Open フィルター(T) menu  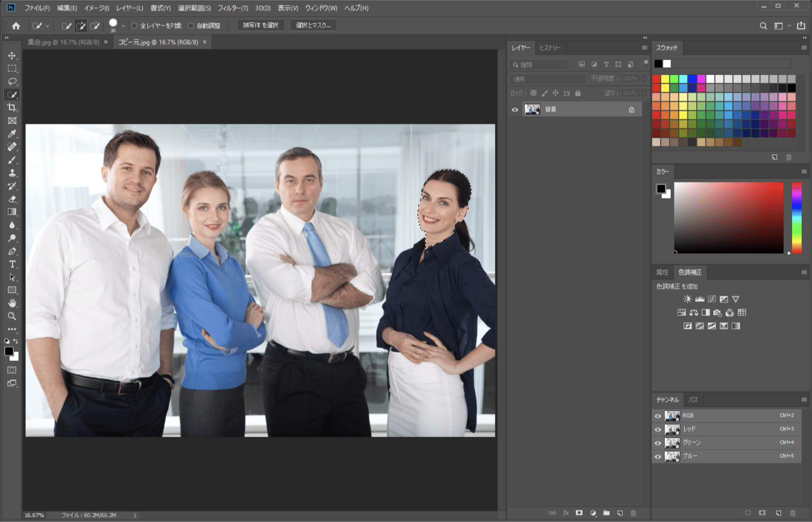coord(232,8)
